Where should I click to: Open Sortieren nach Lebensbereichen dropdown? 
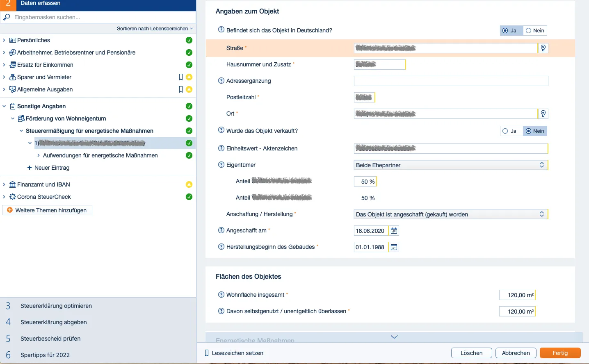pyautogui.click(x=155, y=29)
